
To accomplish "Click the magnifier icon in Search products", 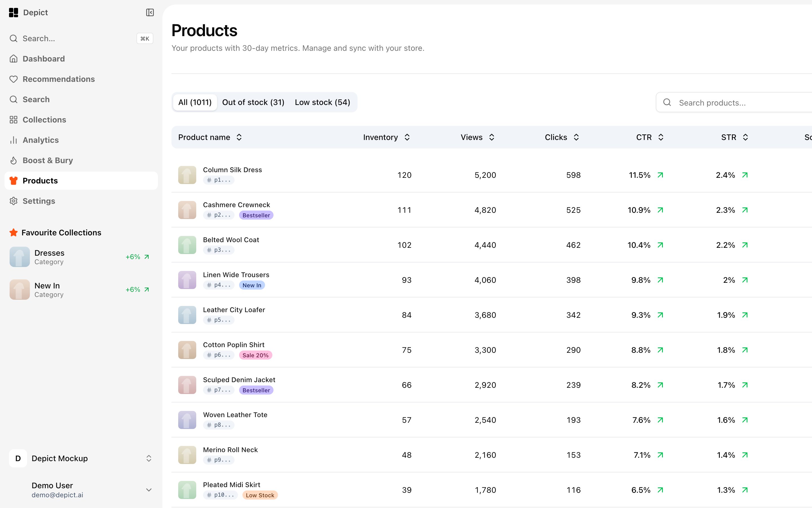I will click(667, 102).
